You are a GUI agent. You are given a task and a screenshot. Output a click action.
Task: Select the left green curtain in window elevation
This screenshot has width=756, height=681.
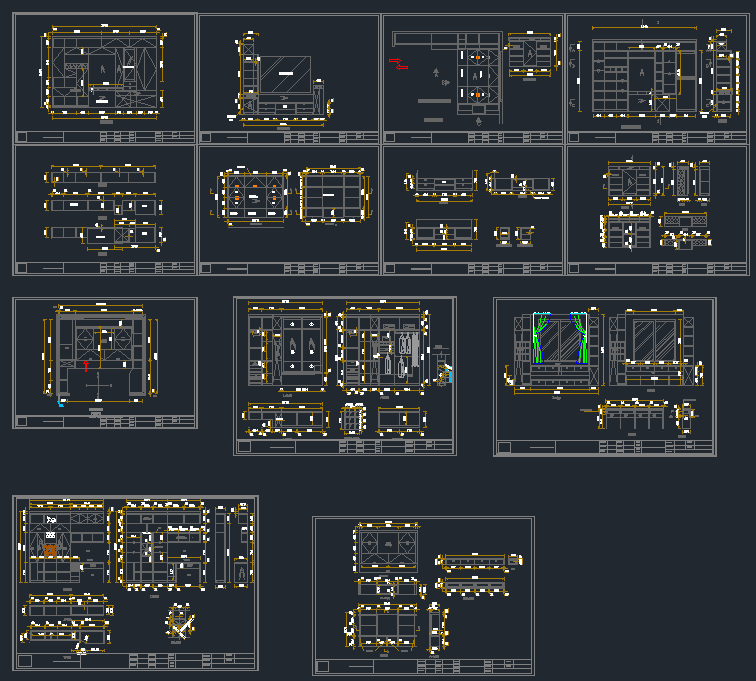pyautogui.click(x=541, y=339)
